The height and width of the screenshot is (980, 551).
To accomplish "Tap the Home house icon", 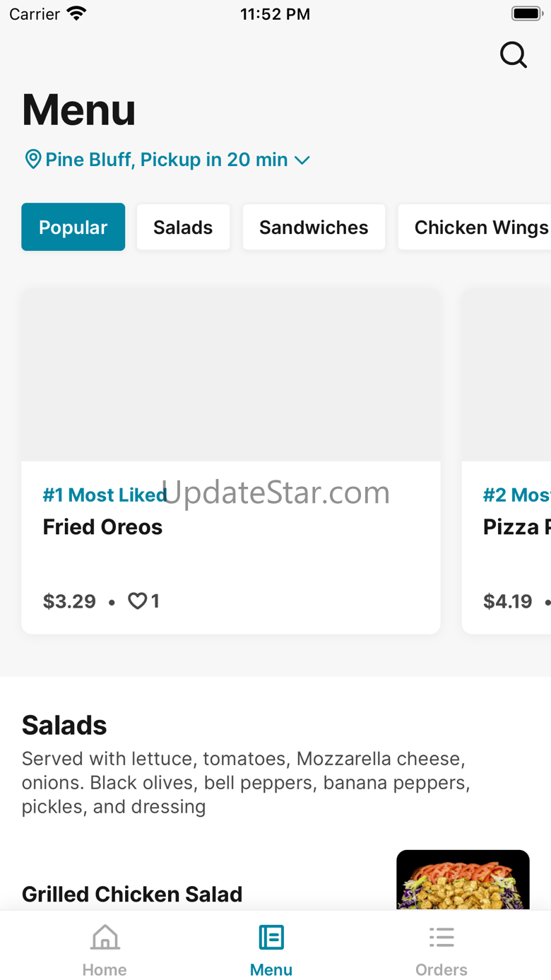I will (105, 938).
